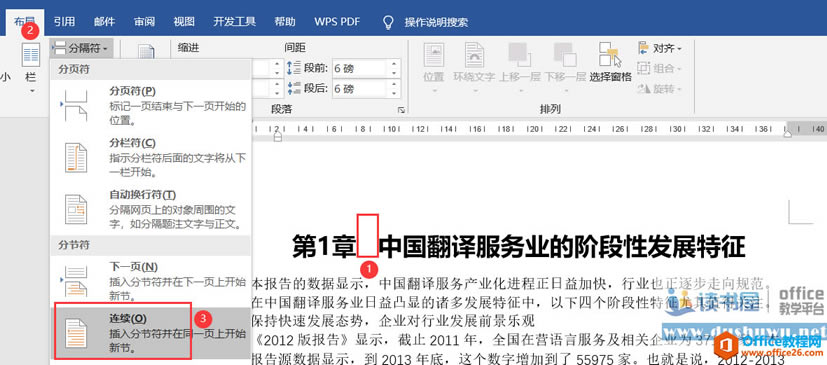Open the WPS PDF tab

pos(337,22)
